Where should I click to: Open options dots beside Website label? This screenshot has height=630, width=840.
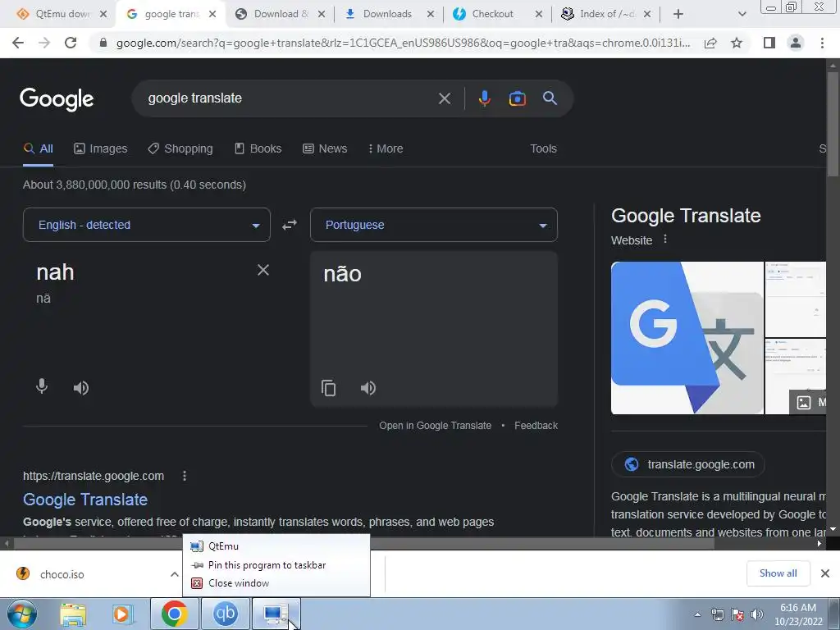pos(664,240)
